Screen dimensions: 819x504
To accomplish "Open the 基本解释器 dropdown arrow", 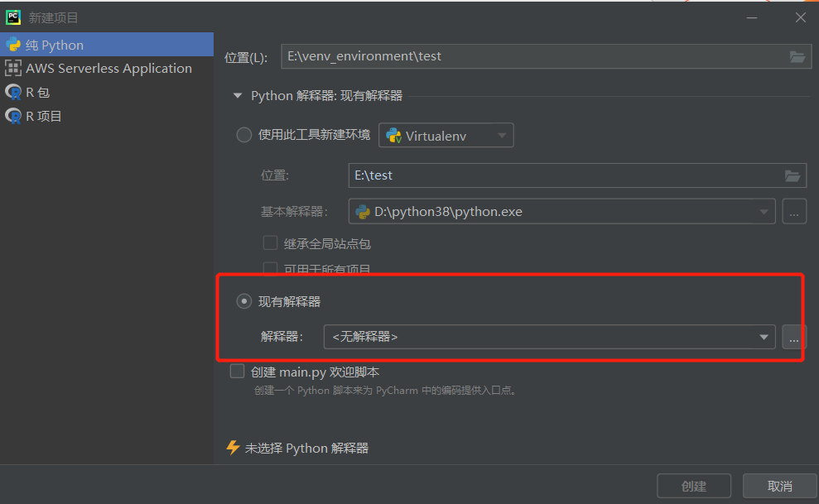I will 764,211.
